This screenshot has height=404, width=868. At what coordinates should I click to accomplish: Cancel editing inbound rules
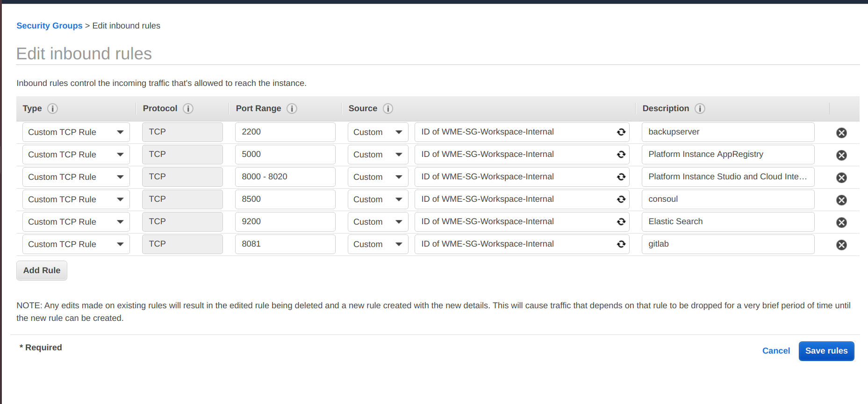coord(776,351)
